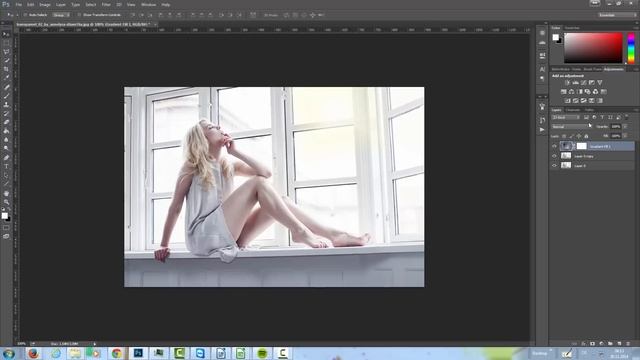
Task: Add a Brightness/Contrast adjustment
Action: pyautogui.click(x=567, y=83)
